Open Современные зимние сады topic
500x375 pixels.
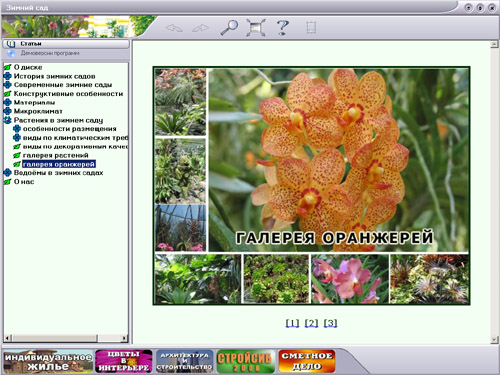(63, 85)
